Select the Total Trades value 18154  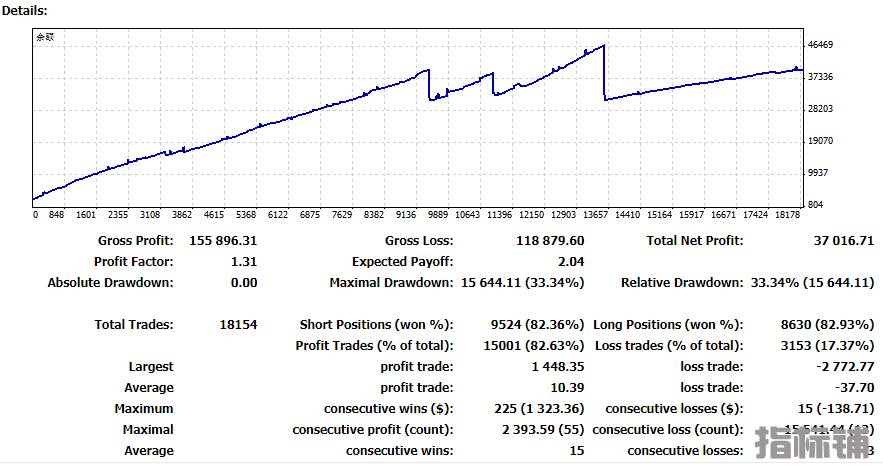238,324
